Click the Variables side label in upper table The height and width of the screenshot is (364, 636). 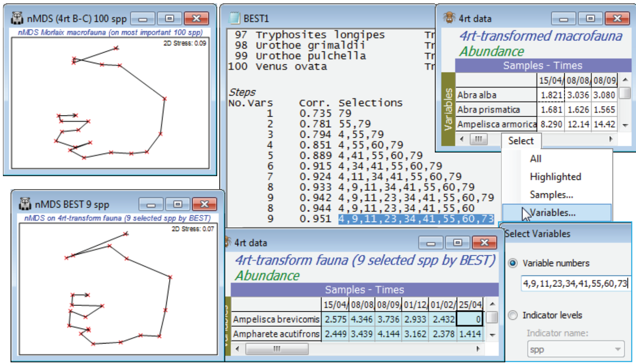(448, 109)
